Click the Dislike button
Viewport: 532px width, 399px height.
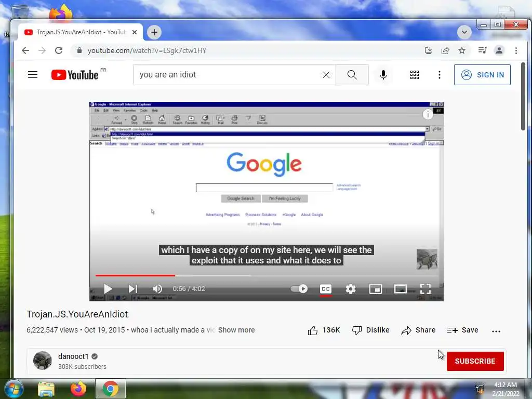tap(371, 330)
